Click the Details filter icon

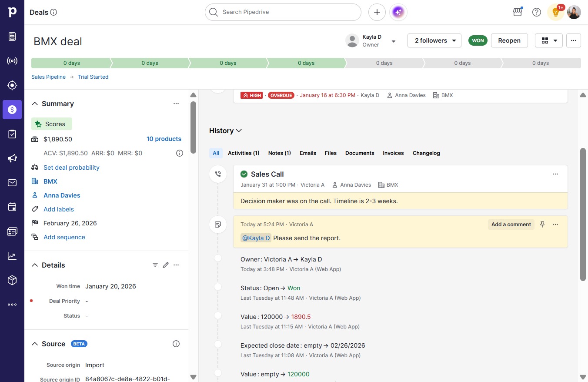click(x=155, y=265)
